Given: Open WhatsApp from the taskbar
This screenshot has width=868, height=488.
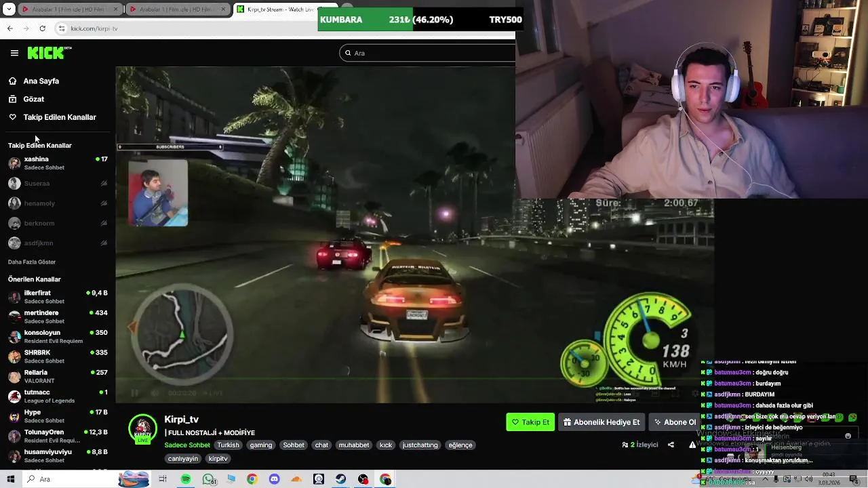Looking at the screenshot, I should click(209, 479).
